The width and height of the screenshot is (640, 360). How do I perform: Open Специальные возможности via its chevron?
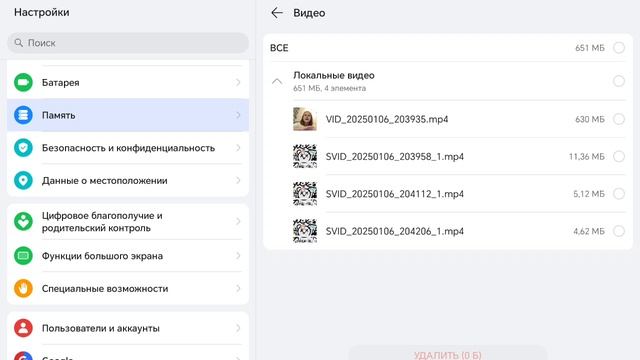click(238, 288)
